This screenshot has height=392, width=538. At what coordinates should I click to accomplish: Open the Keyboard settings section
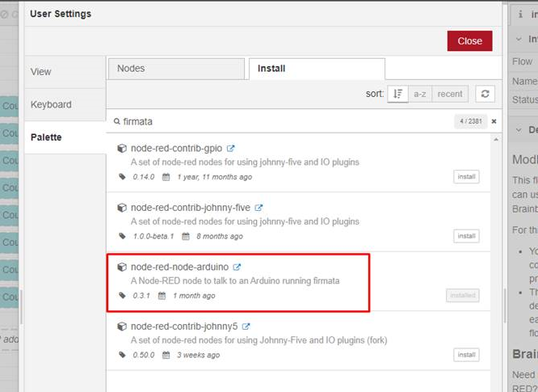point(51,104)
